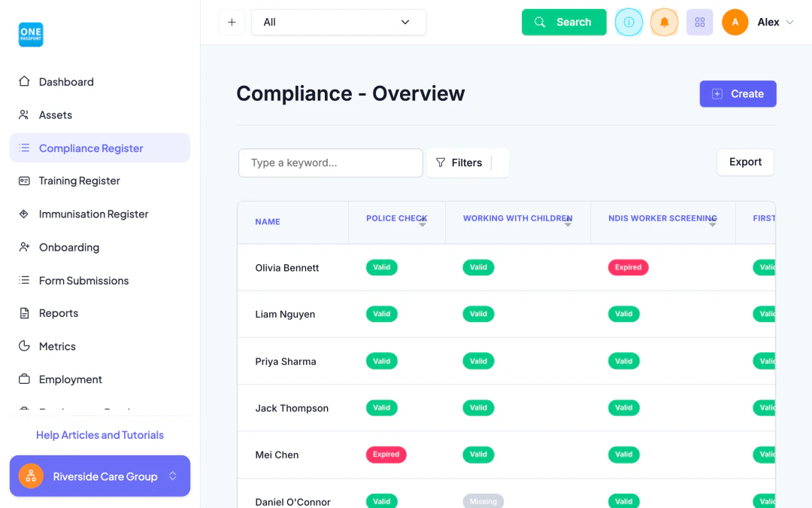This screenshot has height=508, width=812.
Task: Click the keyword search input field
Action: pyautogui.click(x=330, y=163)
